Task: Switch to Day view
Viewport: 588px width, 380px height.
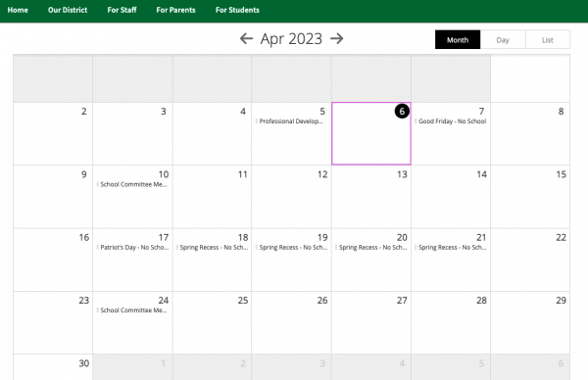Action: 503,40
